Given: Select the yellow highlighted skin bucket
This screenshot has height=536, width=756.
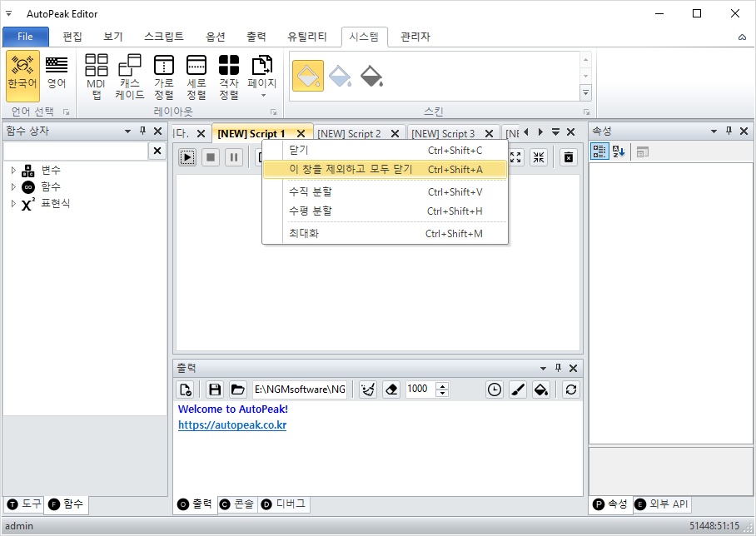Looking at the screenshot, I should pyautogui.click(x=307, y=77).
